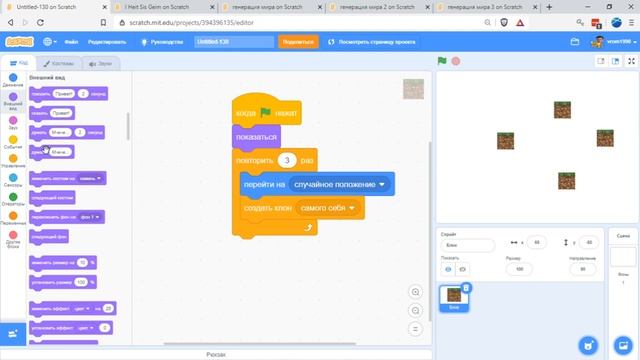Screen dimensions: 640x360
Task: Open the Motion blocks category
Action: [x=13, y=80]
